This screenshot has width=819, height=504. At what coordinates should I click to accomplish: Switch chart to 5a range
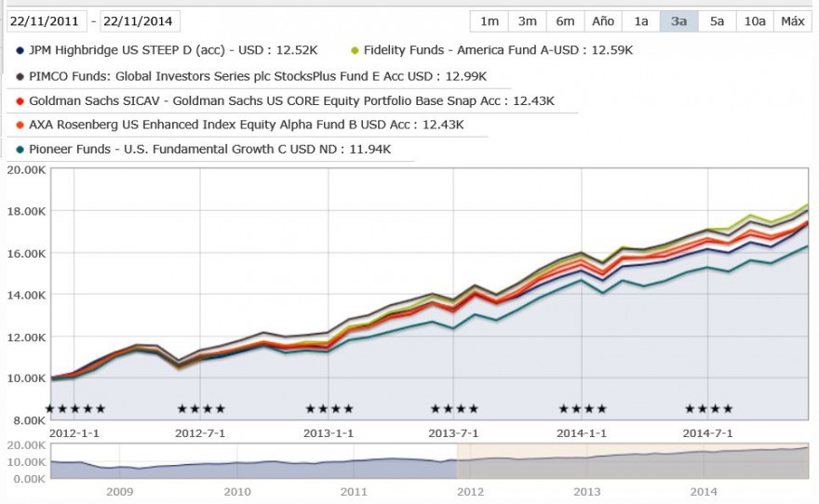[717, 21]
